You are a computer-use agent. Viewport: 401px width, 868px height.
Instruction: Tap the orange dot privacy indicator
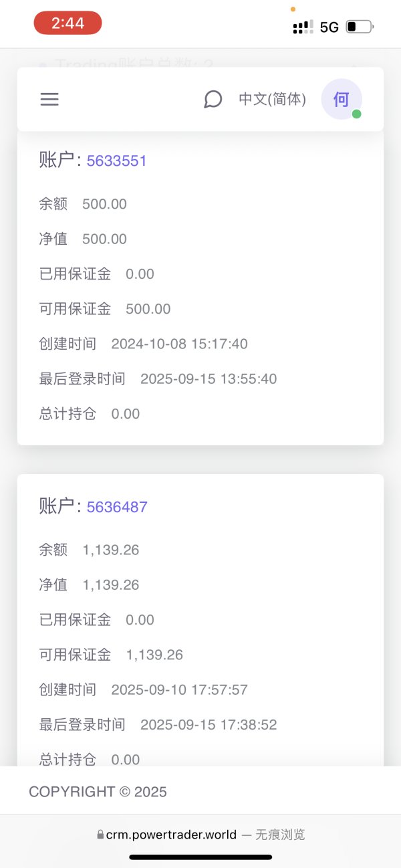pos(293,9)
